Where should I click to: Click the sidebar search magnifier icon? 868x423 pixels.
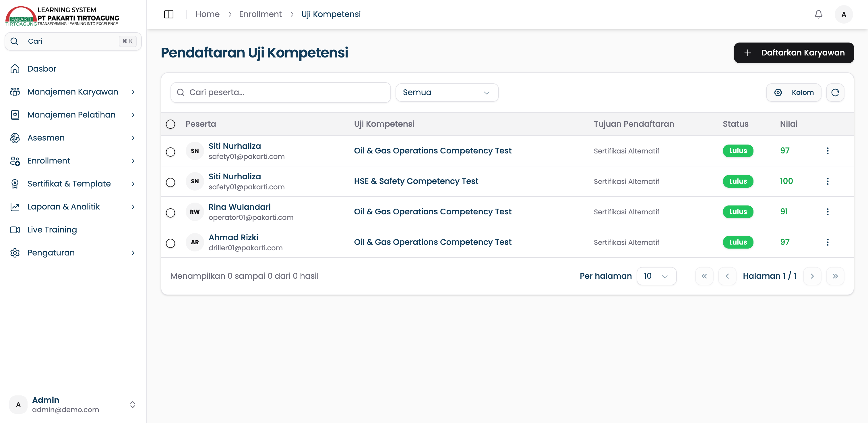click(x=14, y=41)
